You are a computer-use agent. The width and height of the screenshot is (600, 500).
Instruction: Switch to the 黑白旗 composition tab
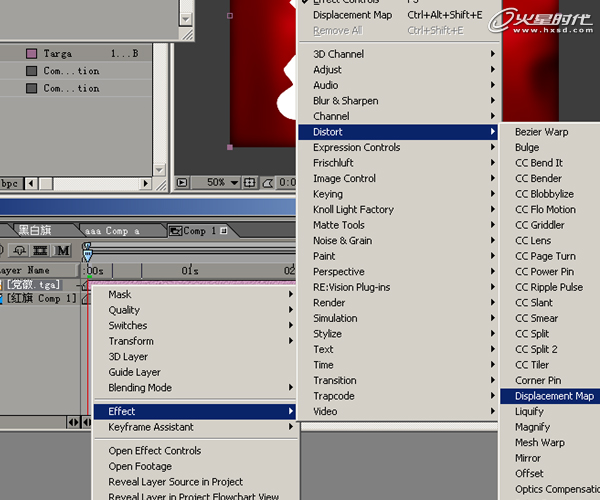pos(38,231)
